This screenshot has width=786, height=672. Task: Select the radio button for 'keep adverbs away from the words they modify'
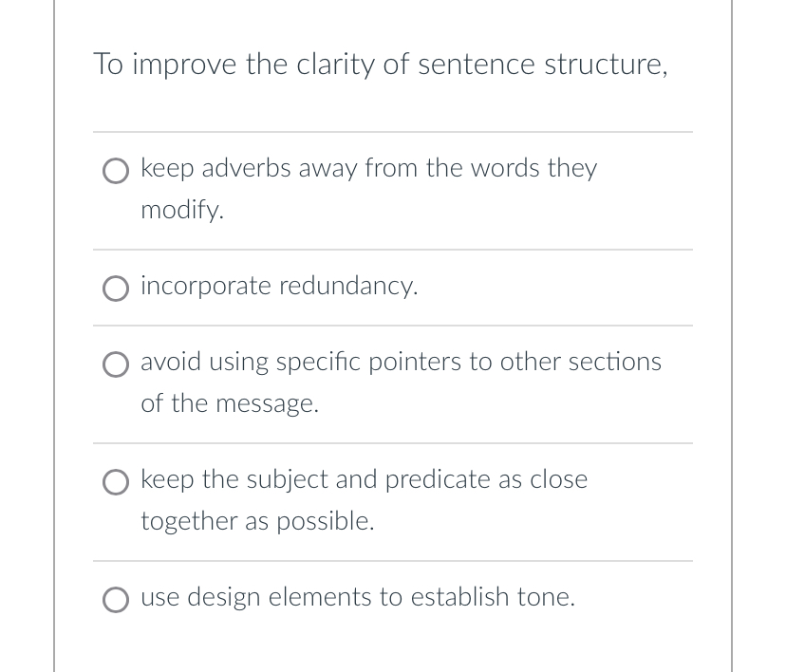coord(115,172)
